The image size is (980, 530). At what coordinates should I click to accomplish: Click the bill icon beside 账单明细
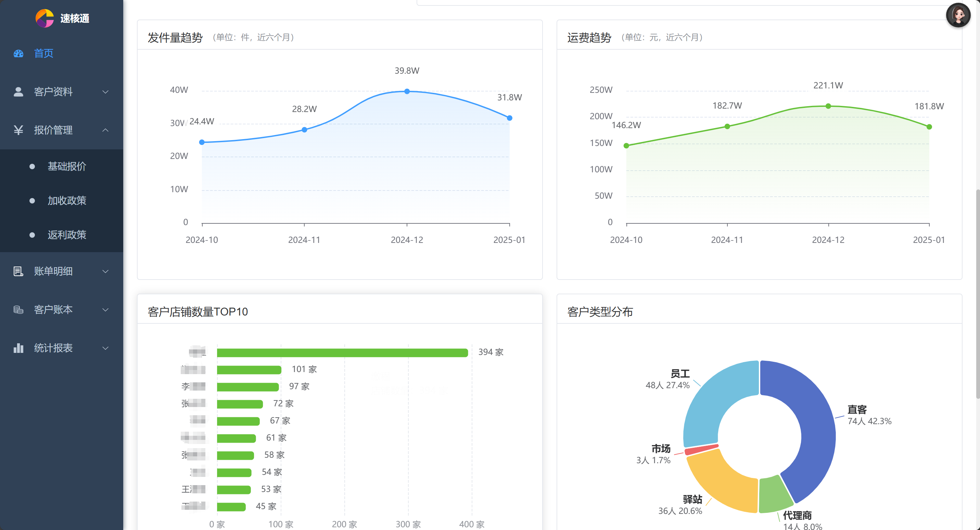[18, 271]
